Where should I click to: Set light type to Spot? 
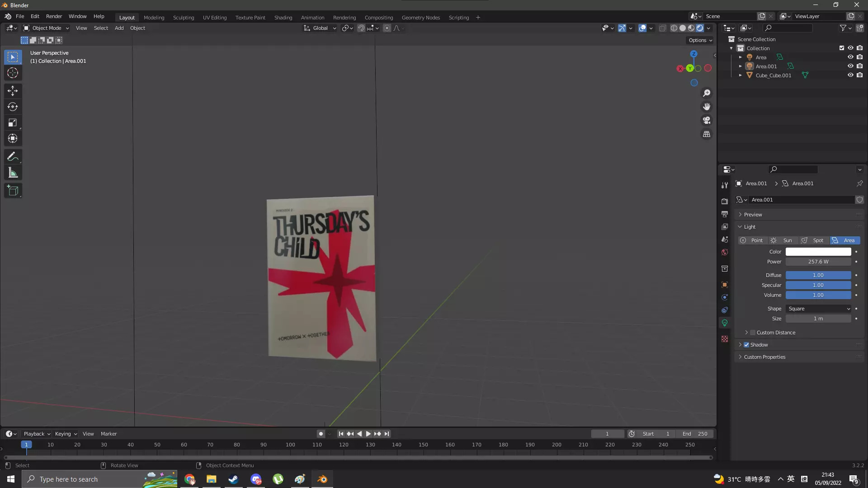pos(814,240)
